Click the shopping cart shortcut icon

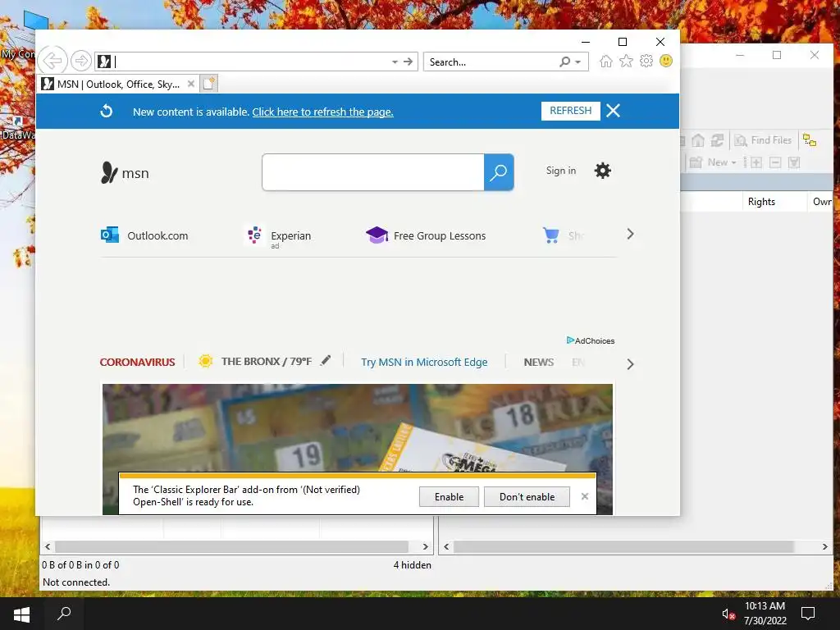click(550, 235)
